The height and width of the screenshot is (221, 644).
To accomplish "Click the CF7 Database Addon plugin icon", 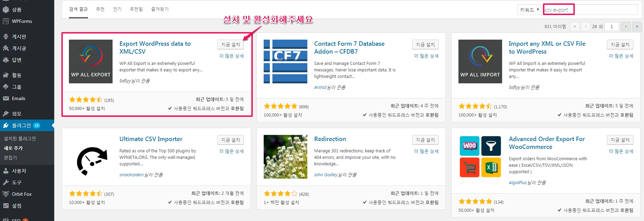I will click(285, 61).
